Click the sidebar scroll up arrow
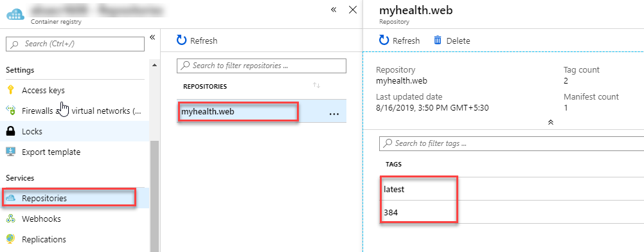This screenshot has height=252, width=644. (154, 65)
